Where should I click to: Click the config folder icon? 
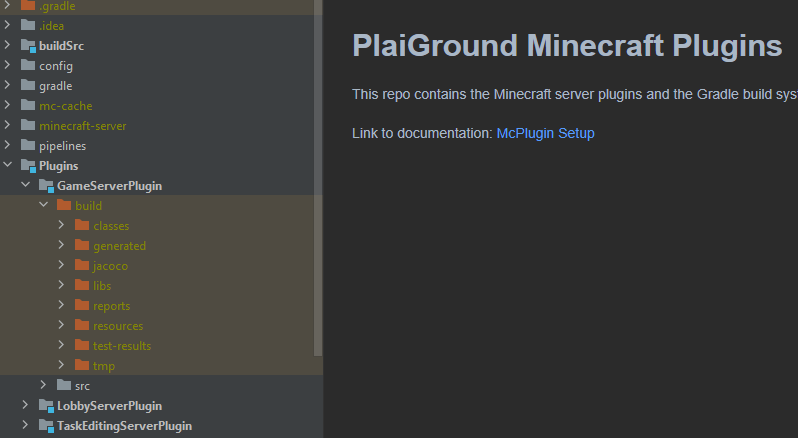tap(28, 65)
